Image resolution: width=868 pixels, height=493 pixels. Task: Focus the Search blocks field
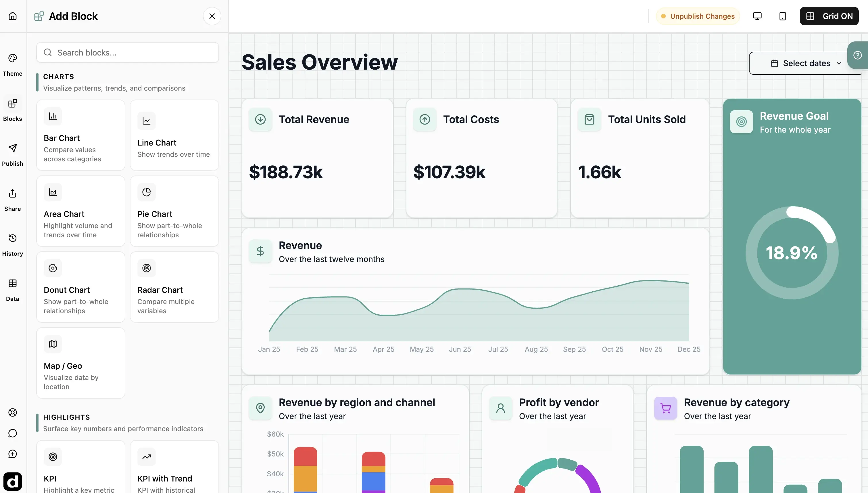(128, 52)
